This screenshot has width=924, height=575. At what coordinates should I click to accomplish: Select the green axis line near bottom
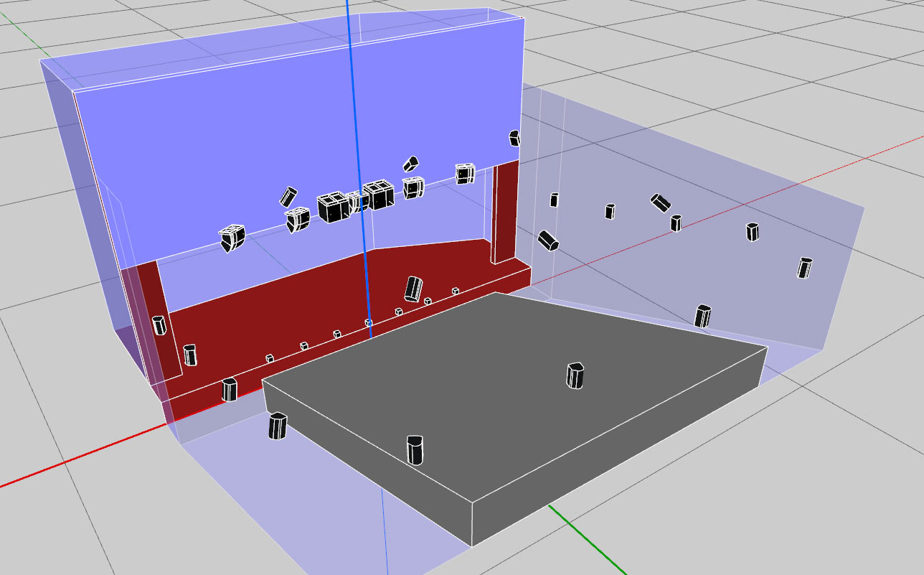point(588,538)
